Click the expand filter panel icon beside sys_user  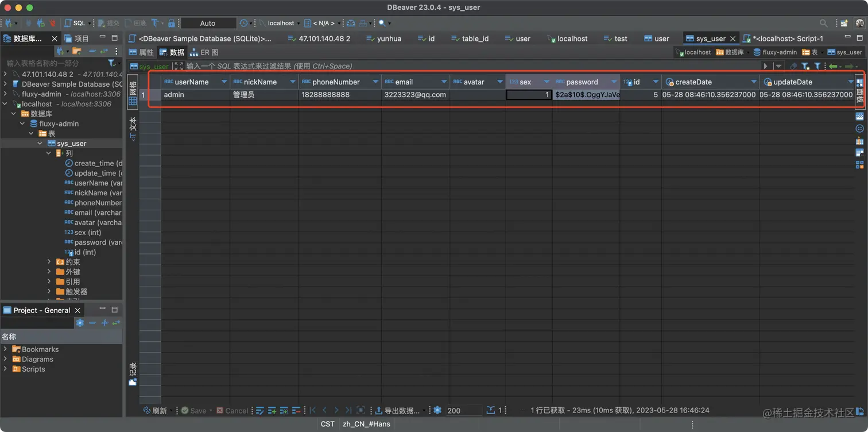point(179,66)
